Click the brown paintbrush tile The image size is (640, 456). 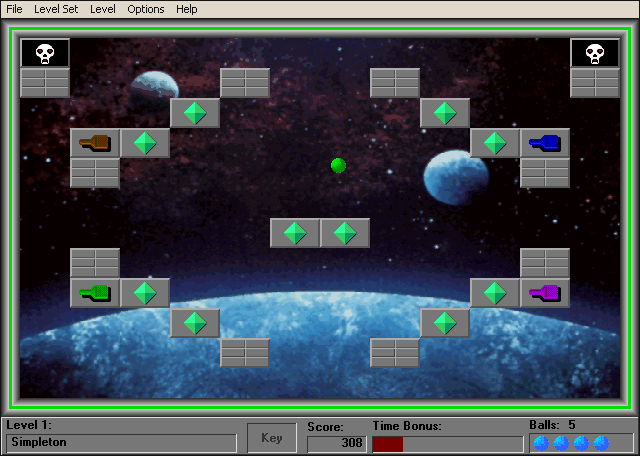coord(95,143)
